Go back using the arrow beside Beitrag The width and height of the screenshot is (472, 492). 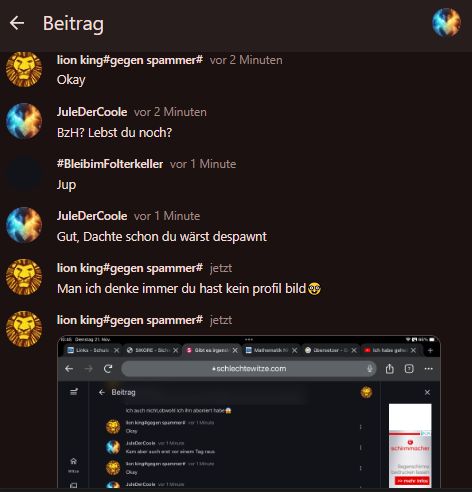[17, 23]
